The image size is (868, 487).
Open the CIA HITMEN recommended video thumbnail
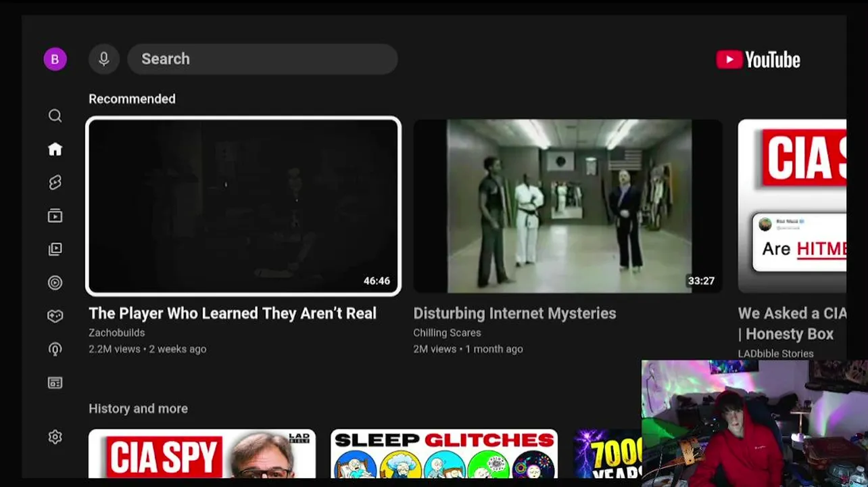tap(792, 206)
